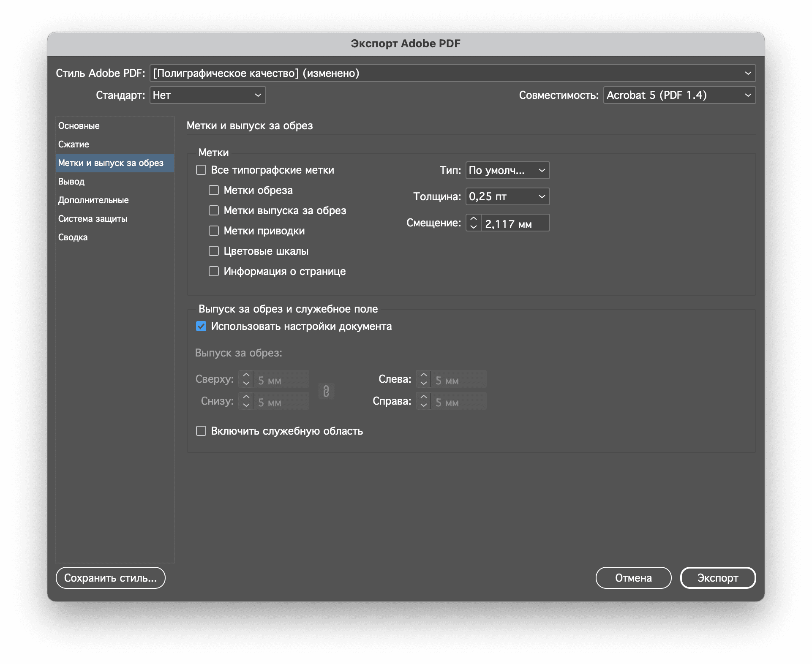Switch to the Сжатие section
The height and width of the screenshot is (664, 812).
[115, 144]
